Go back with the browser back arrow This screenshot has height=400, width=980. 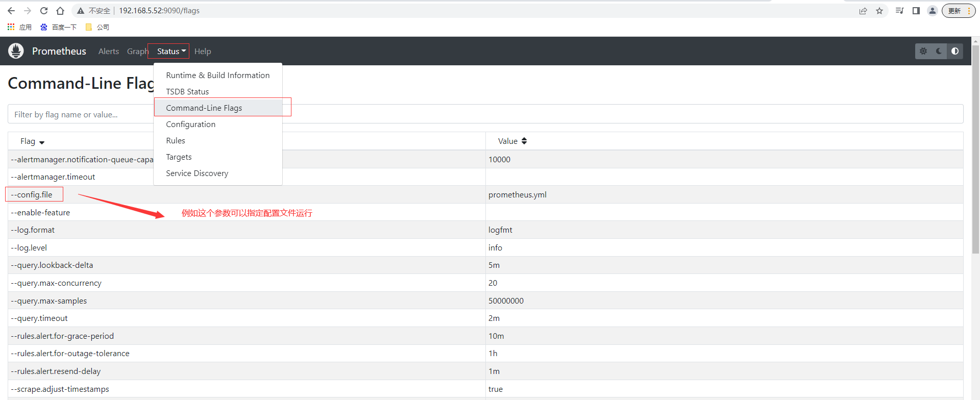(11, 11)
